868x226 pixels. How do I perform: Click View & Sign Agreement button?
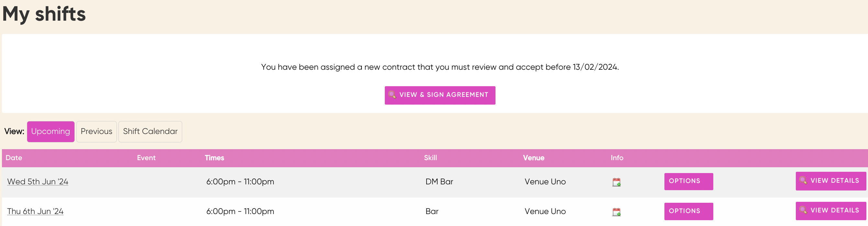click(440, 95)
